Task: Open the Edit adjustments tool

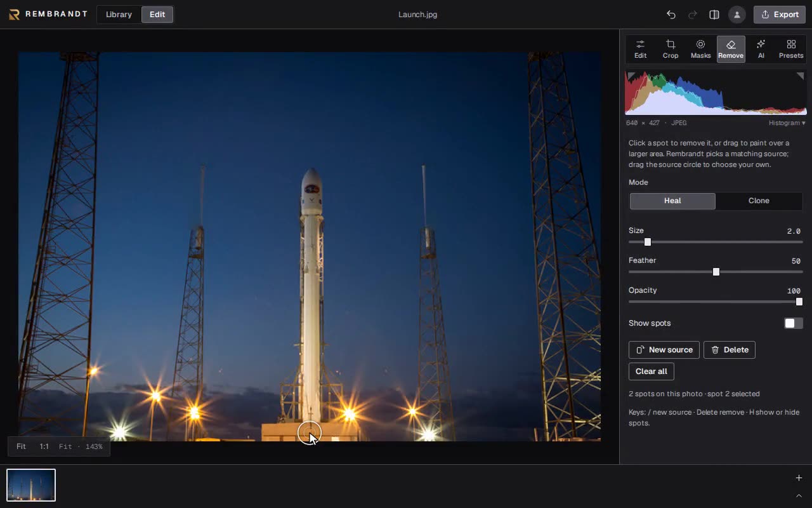Action: [640, 49]
